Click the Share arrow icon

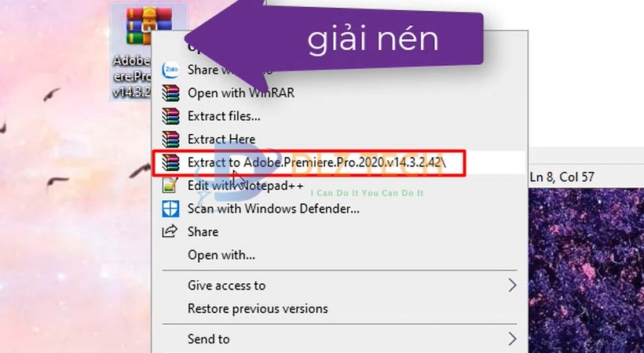170,232
